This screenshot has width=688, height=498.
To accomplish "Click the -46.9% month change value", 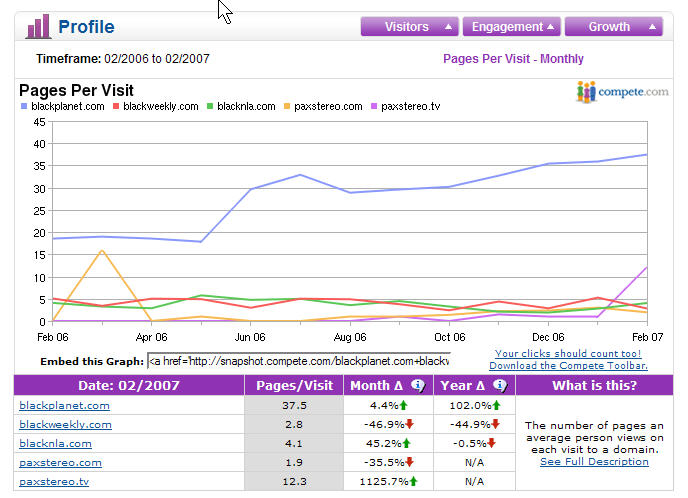I will (x=384, y=425).
